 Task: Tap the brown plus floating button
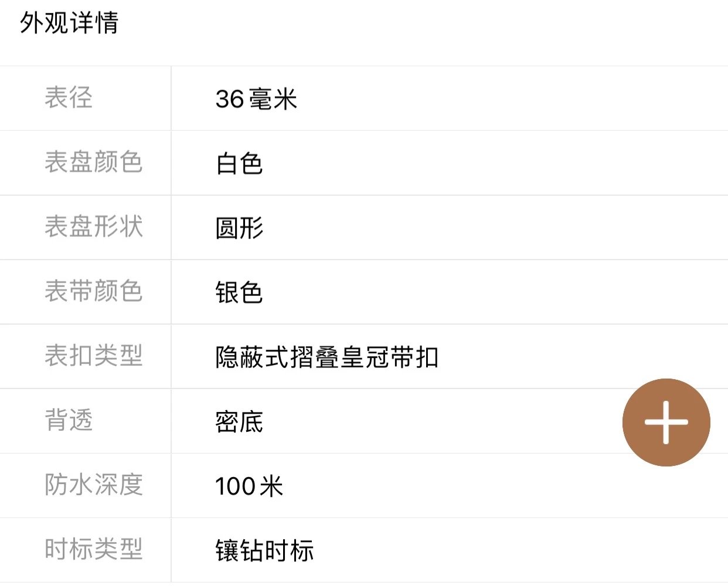(x=666, y=422)
